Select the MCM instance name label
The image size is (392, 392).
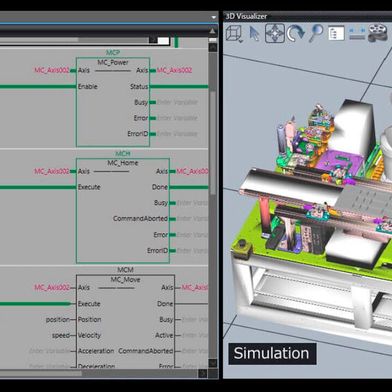point(125,270)
